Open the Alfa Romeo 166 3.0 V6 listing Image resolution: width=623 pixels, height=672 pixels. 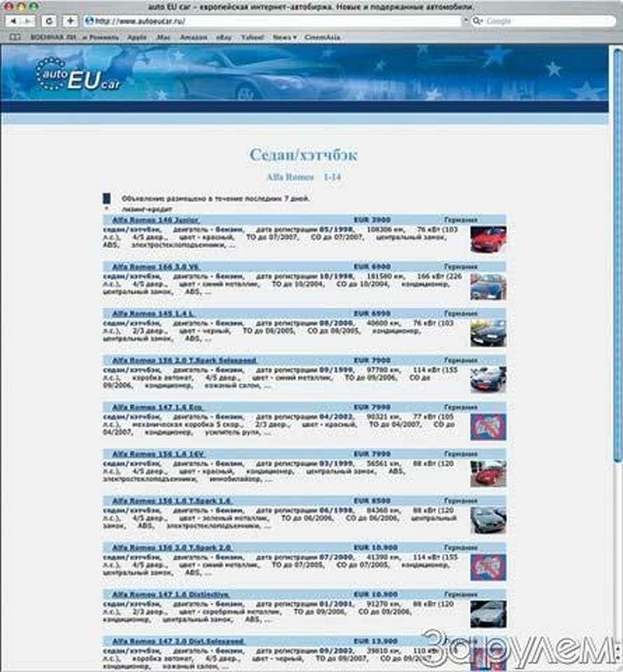pyautogui.click(x=155, y=267)
